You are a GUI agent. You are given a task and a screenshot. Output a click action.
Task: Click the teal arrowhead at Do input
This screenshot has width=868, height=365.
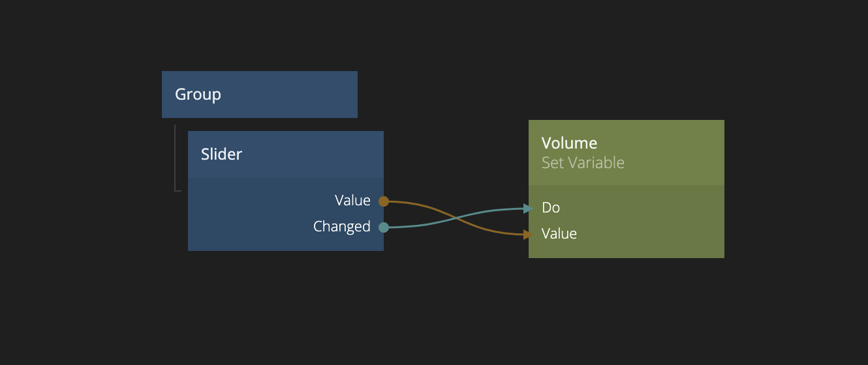[x=529, y=209]
